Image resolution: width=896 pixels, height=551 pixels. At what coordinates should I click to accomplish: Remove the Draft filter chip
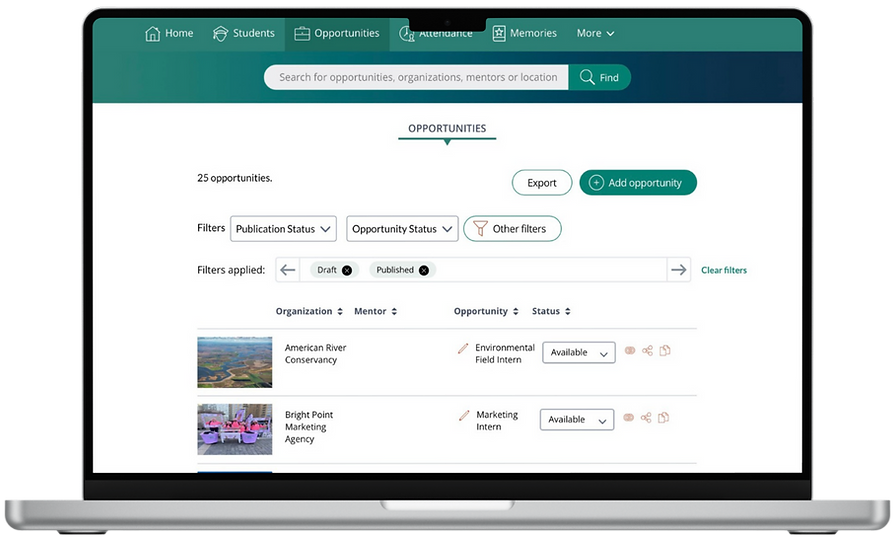point(347,270)
